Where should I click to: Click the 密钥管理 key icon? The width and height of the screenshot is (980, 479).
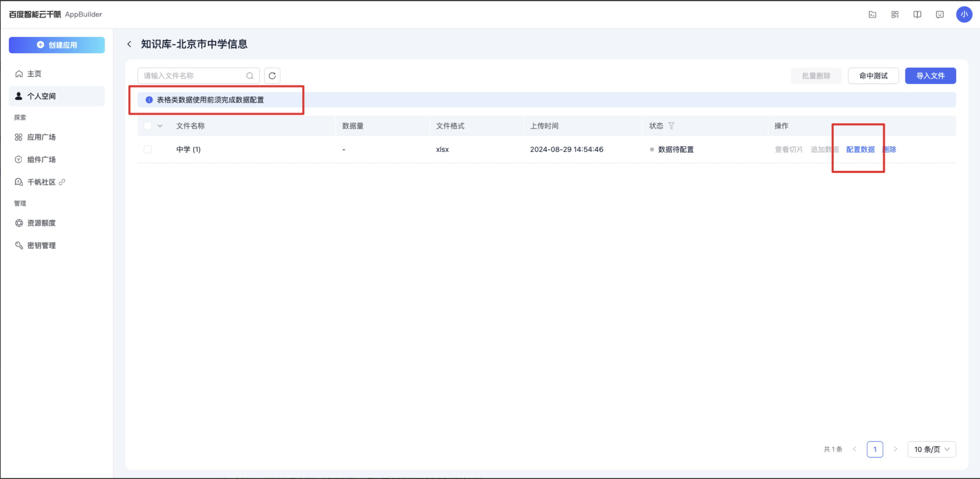click(19, 246)
